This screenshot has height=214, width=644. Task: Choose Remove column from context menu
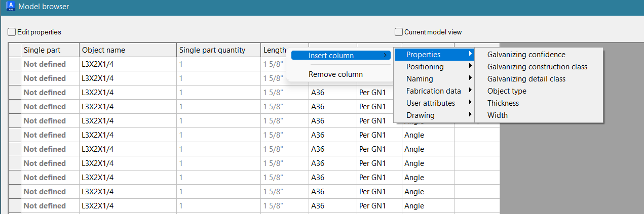tap(335, 74)
